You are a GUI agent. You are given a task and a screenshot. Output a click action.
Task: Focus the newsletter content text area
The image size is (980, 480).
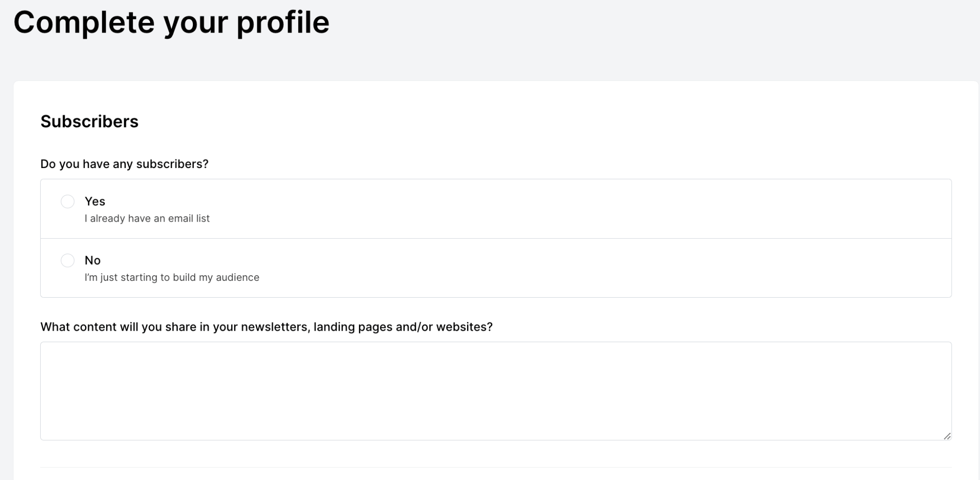click(x=495, y=391)
